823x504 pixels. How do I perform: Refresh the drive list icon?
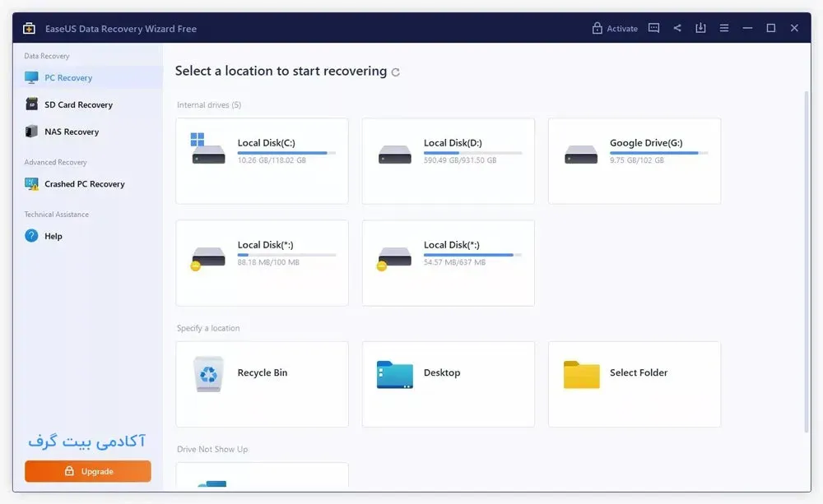point(396,72)
